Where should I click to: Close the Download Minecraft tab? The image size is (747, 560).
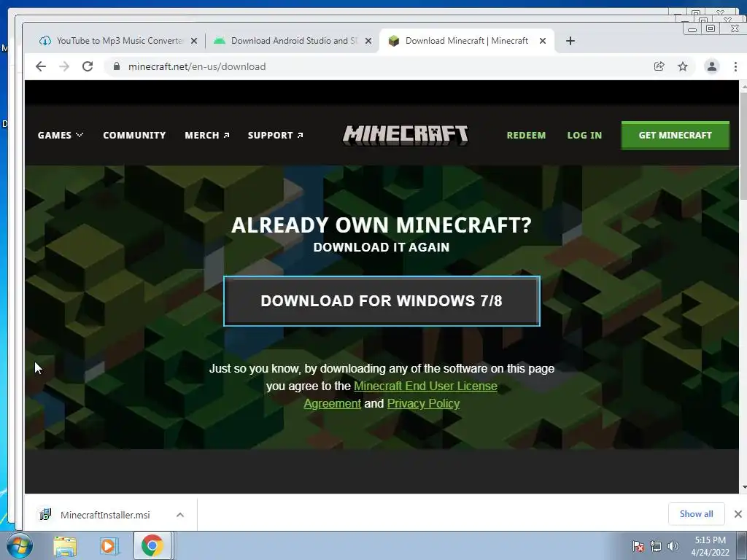coord(543,41)
